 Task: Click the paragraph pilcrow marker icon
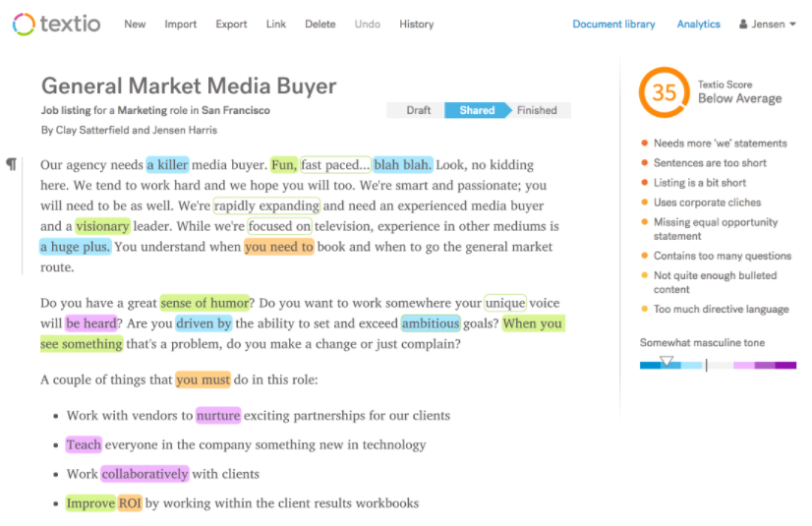(12, 164)
